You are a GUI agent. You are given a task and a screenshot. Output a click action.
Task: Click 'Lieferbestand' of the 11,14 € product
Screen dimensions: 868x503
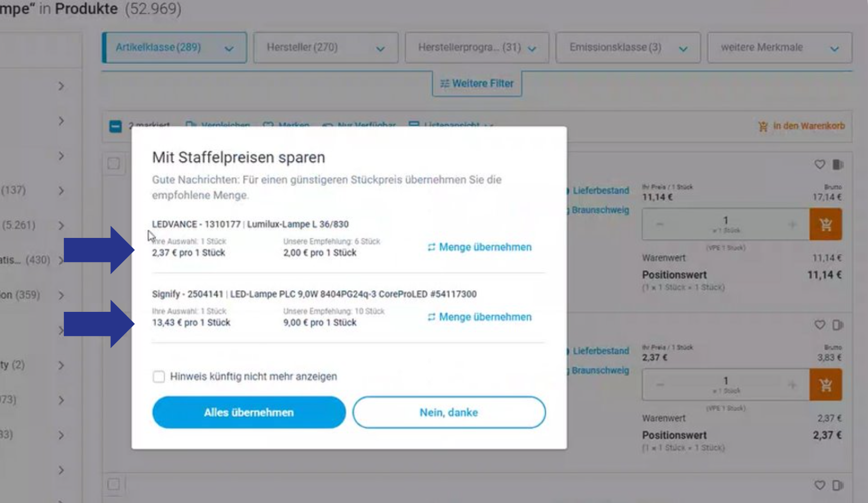[601, 191]
